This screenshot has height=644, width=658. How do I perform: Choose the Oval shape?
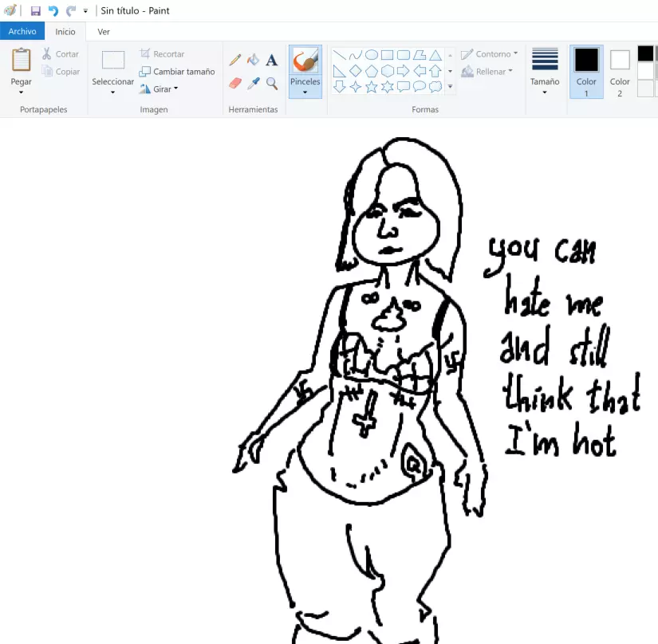click(x=372, y=55)
